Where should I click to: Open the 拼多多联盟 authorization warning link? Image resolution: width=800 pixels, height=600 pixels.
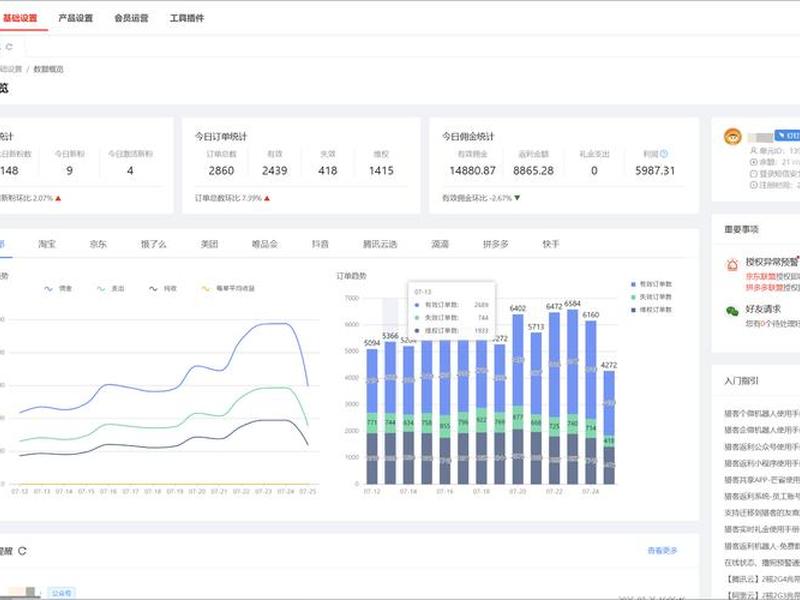point(765,288)
